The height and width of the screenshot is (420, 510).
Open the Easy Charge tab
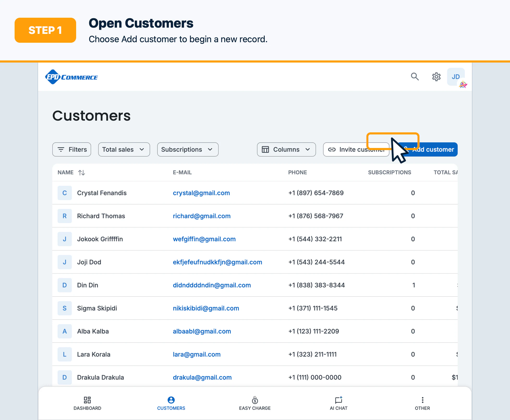[255, 403]
